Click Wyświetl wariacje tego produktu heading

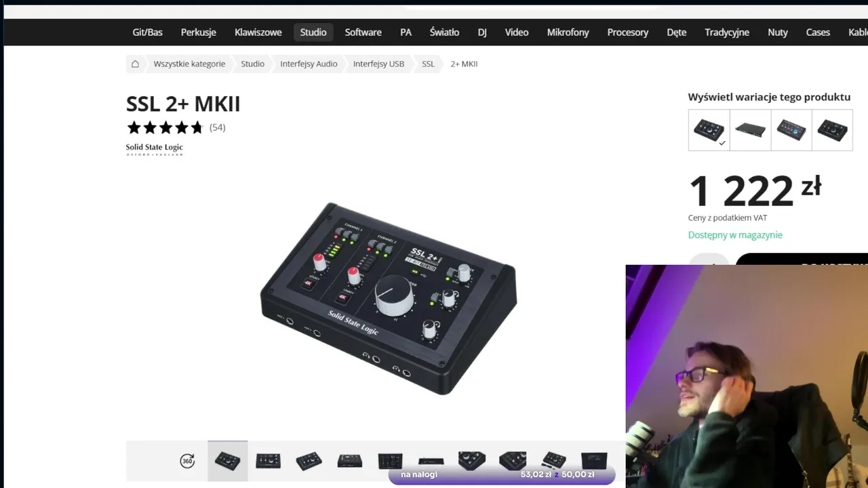pyautogui.click(x=769, y=97)
